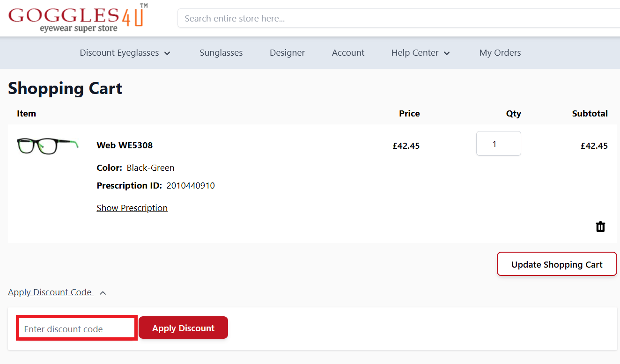Open the Designer menu item
The height and width of the screenshot is (364, 620).
287,53
